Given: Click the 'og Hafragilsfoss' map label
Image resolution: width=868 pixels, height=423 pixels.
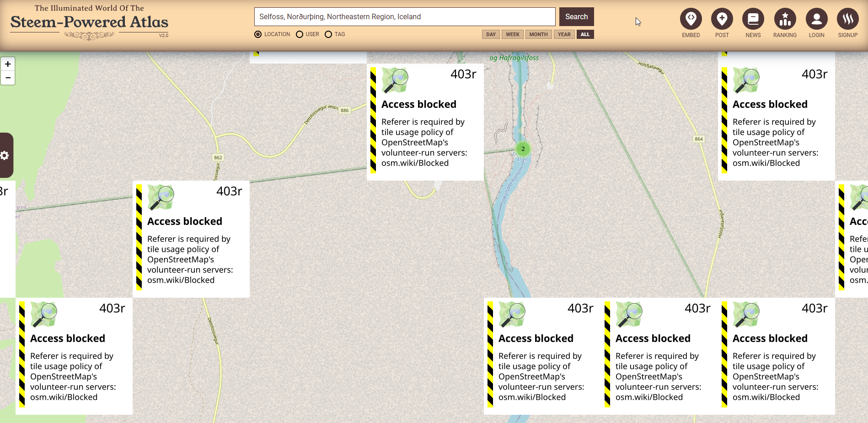Looking at the screenshot, I should pyautogui.click(x=514, y=58).
